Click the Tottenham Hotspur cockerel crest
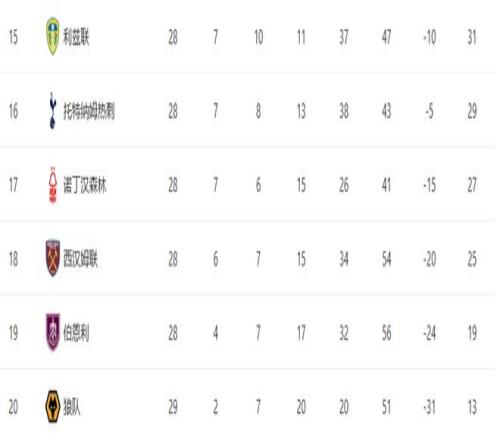This screenshot has height=440, width=500. tap(52, 111)
